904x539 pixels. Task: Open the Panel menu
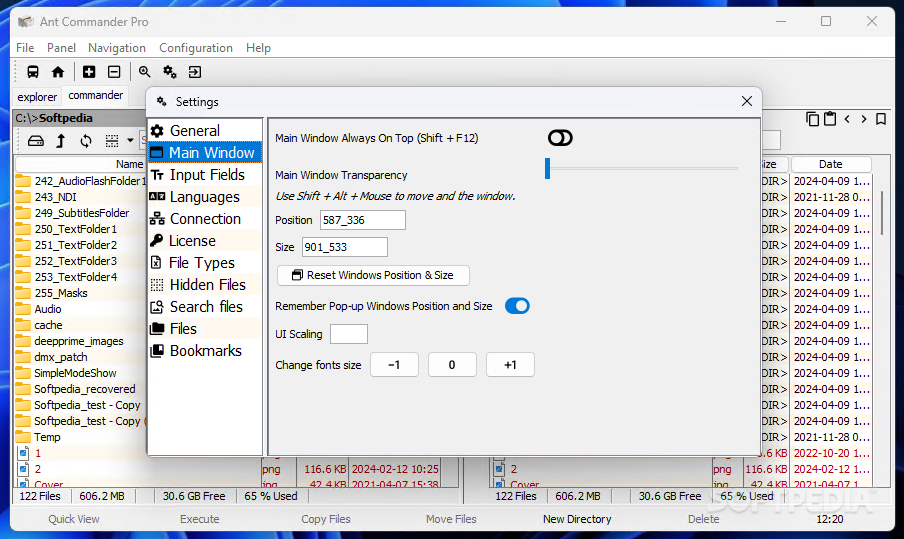click(x=61, y=48)
